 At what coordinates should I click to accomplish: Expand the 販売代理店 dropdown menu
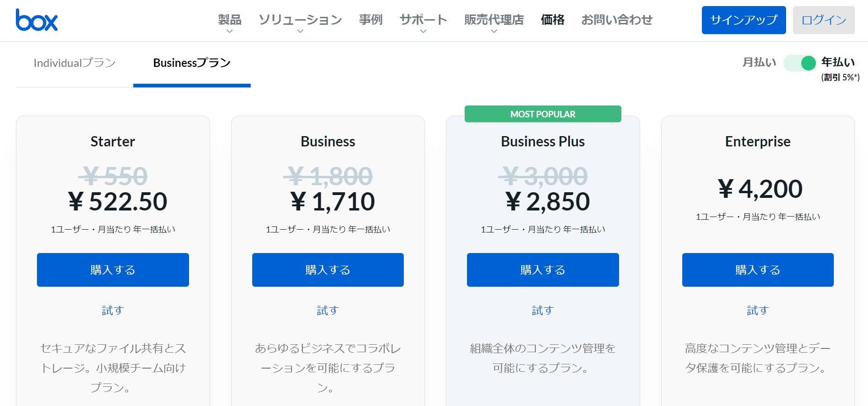pyautogui.click(x=494, y=22)
